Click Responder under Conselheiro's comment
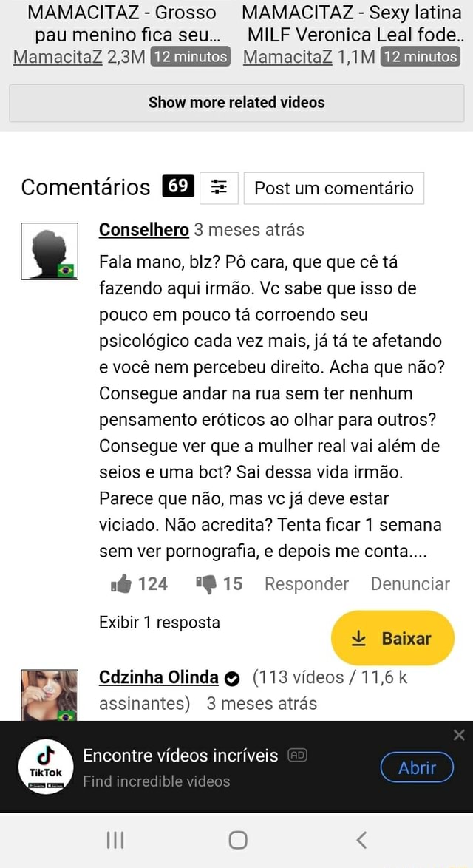Screen dimensions: 473x868 306,584
